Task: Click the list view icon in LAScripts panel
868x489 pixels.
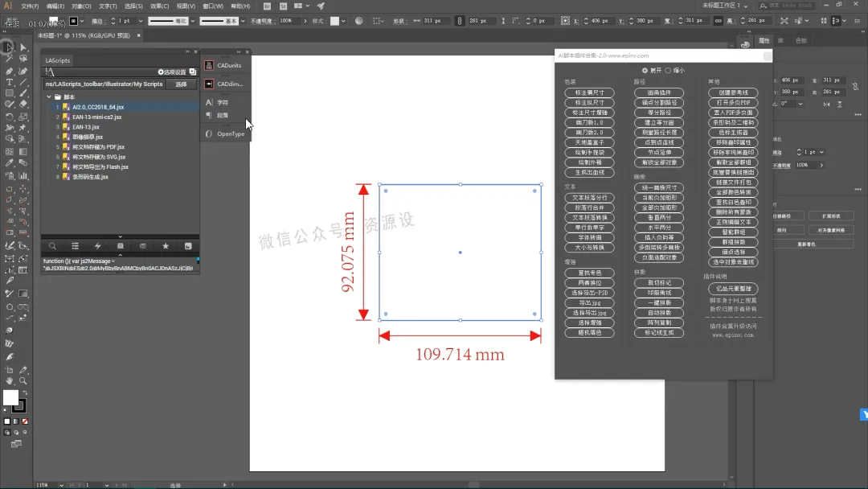Action: pos(75,246)
